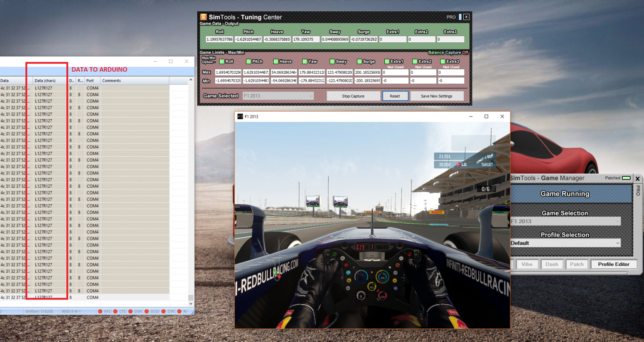Minimize the serial data monitor window
This screenshot has height=342, width=644.
(155, 61)
